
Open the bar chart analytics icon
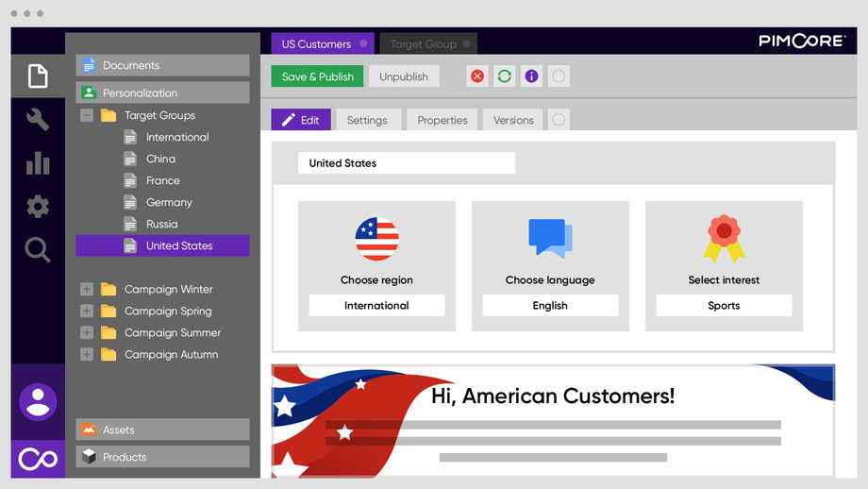tap(38, 162)
